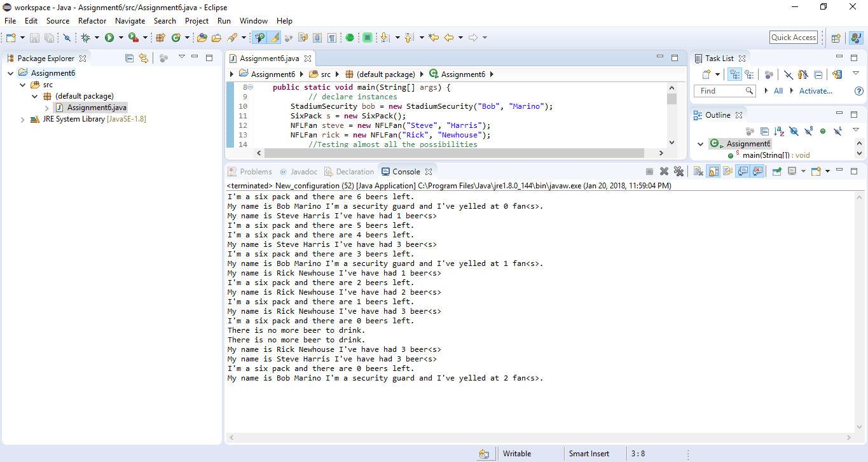Toggle Mark Occurrences highlighter icon
Screen dimensions: 868x462
point(275,38)
